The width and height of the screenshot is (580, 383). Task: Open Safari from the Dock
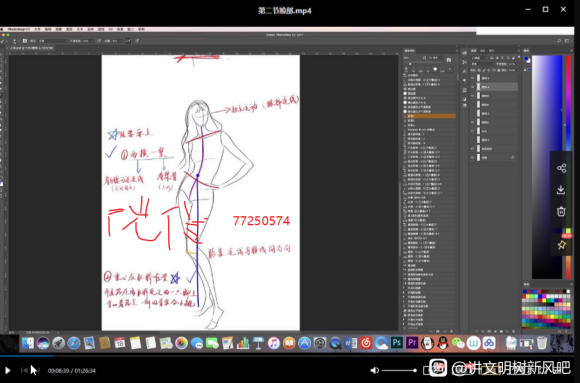[x=74, y=343]
